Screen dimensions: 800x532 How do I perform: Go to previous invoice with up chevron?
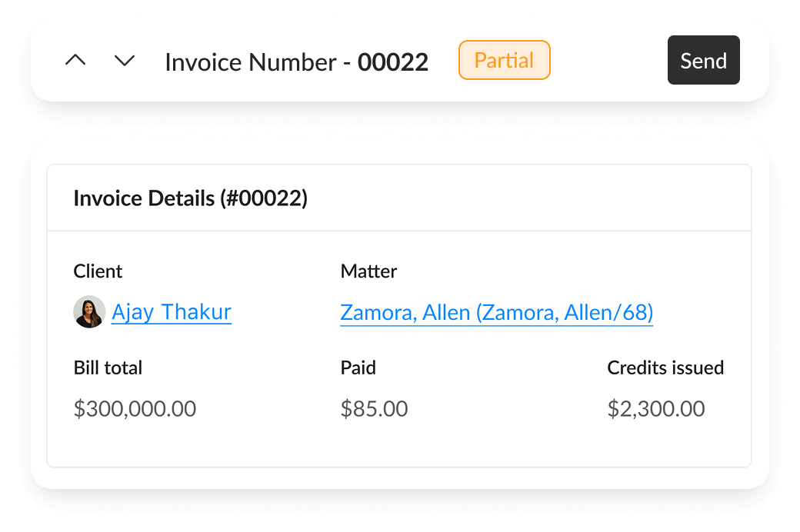tap(75, 61)
